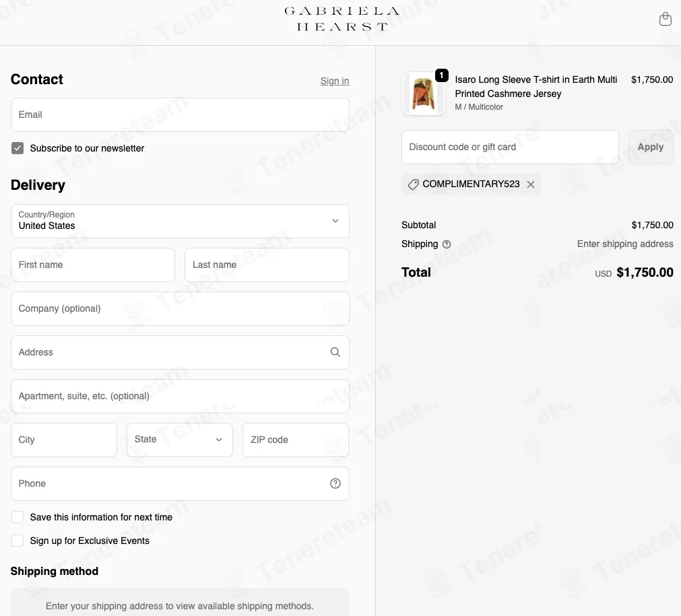The width and height of the screenshot is (681, 616).
Task: Open the shopping bag icon
Action: pyautogui.click(x=665, y=19)
